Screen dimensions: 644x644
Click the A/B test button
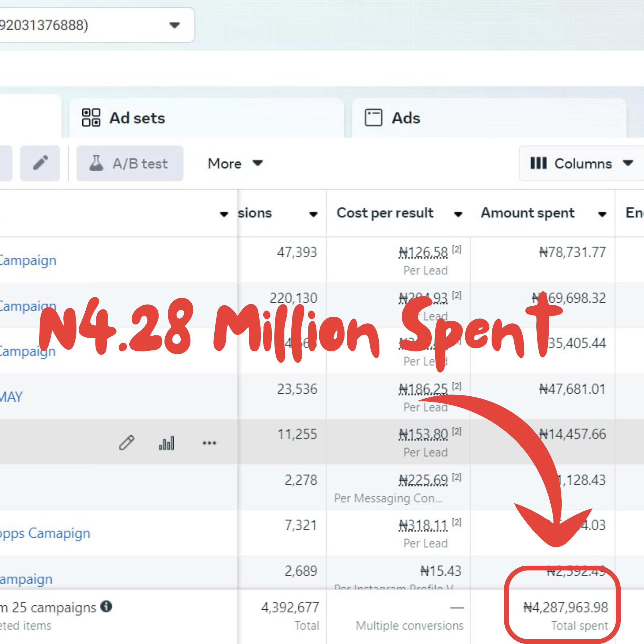130,163
